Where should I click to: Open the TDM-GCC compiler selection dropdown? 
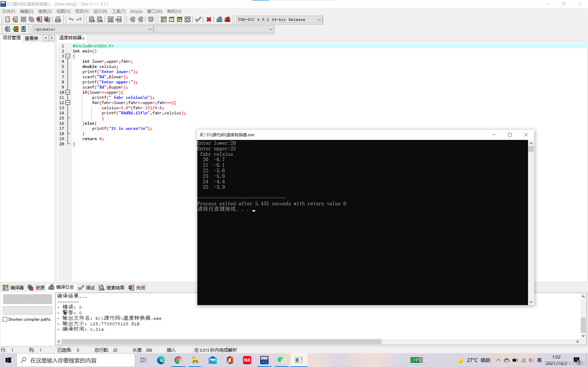(319, 19)
